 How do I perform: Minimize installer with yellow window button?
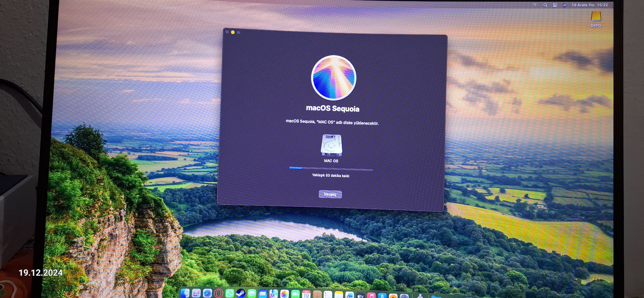click(233, 32)
